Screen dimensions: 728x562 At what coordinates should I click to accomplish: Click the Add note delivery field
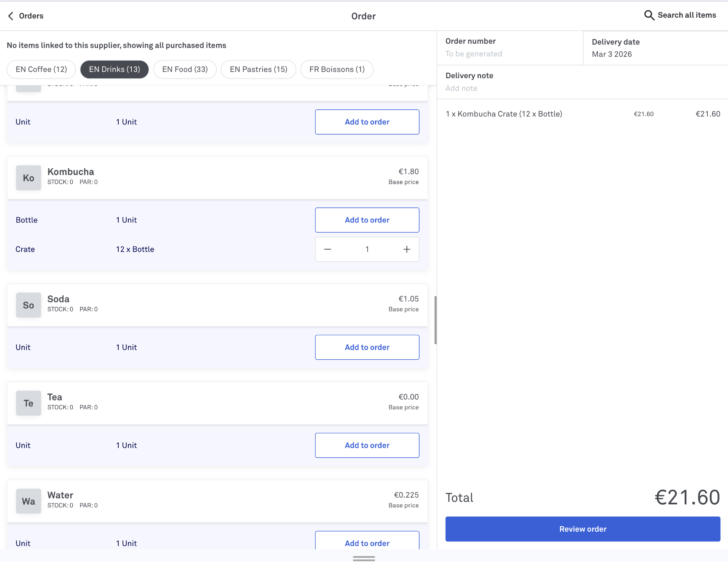(x=462, y=88)
